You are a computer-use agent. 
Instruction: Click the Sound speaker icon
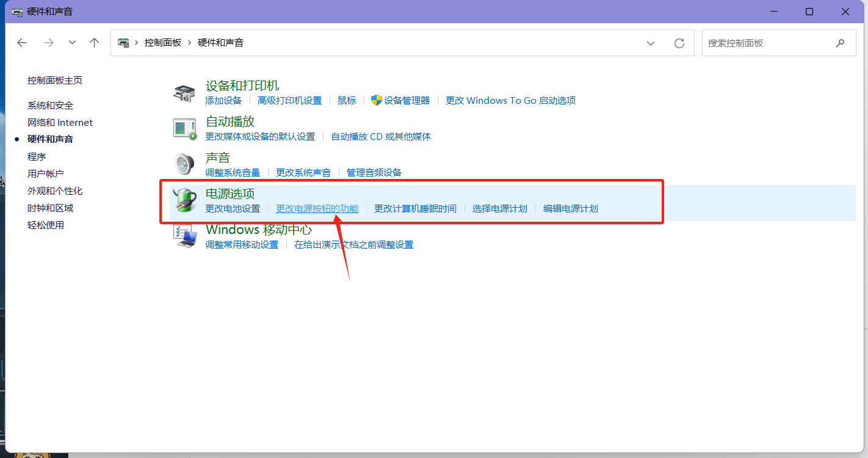(184, 164)
